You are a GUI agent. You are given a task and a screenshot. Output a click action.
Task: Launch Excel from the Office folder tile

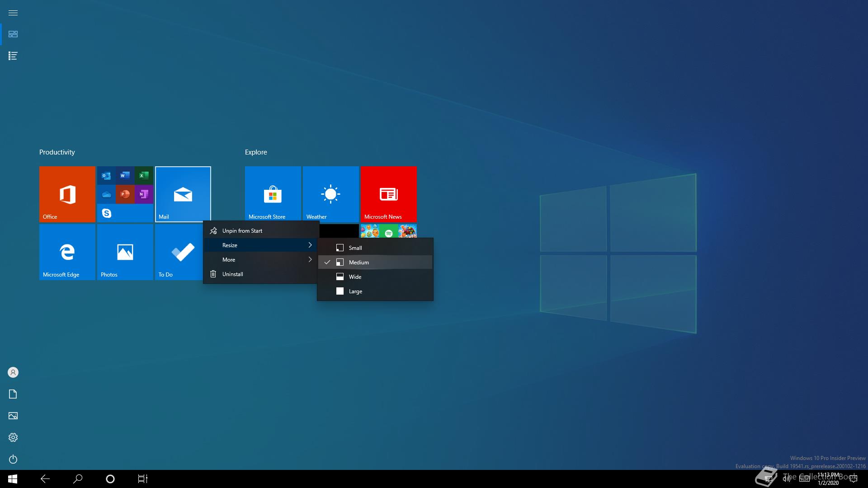(x=144, y=175)
